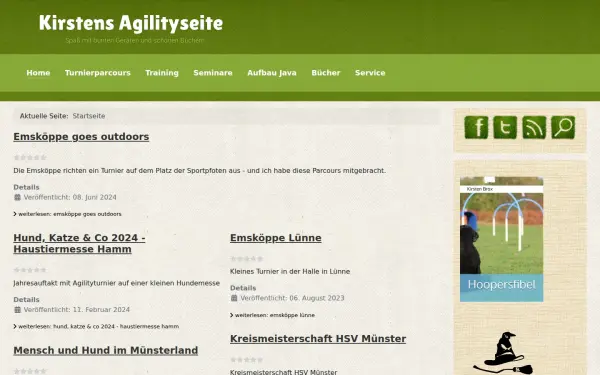The image size is (600, 375).
Task: Open the Seminare menu
Action: (x=213, y=73)
